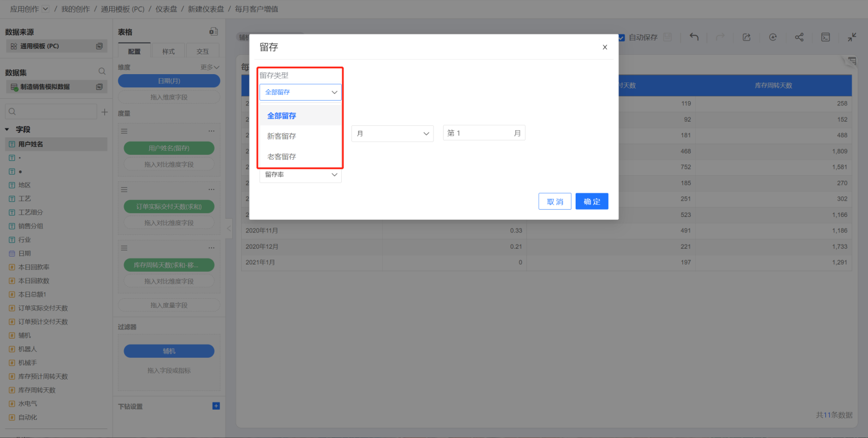Click the drag handle icon above 订单实际交付天数(求和)

click(x=125, y=189)
